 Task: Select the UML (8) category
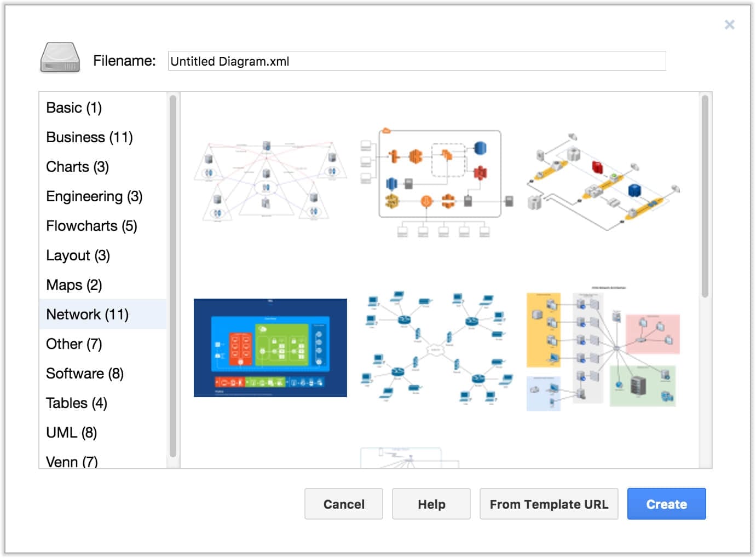[72, 433]
